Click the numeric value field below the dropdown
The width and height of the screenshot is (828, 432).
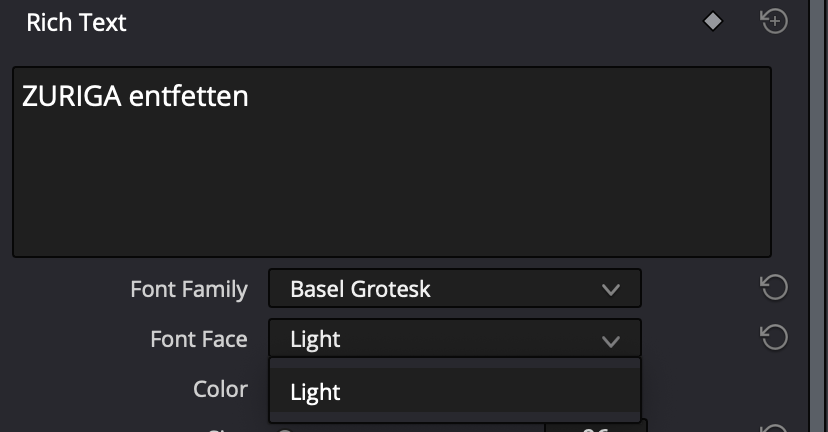pos(596,426)
